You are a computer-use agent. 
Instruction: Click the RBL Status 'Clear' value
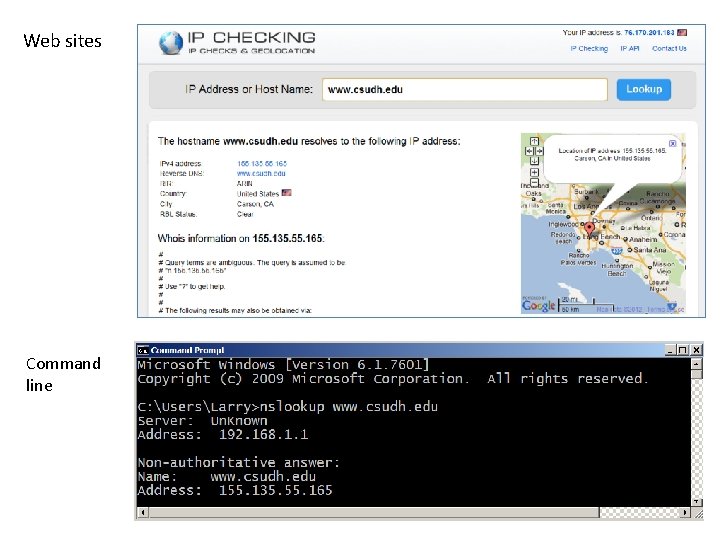(245, 214)
